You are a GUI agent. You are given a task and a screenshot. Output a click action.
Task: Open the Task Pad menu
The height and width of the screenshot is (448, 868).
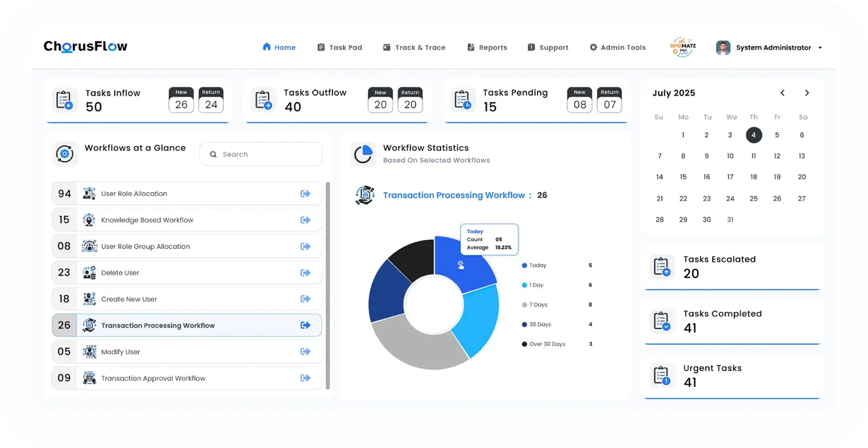tap(339, 48)
